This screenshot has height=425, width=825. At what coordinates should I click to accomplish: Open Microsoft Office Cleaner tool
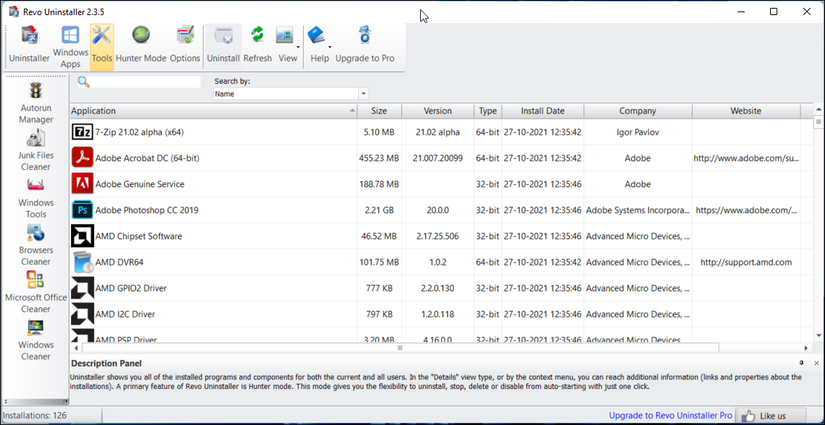(36, 291)
